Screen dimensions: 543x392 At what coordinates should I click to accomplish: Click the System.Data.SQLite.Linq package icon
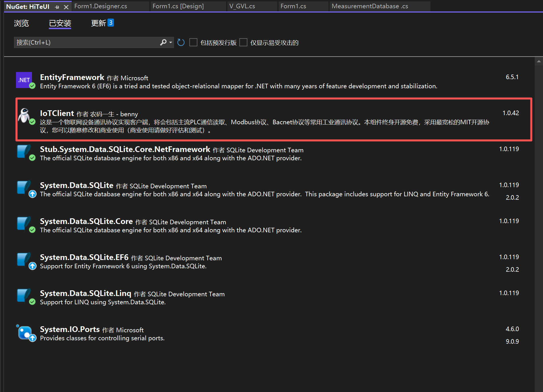click(24, 296)
